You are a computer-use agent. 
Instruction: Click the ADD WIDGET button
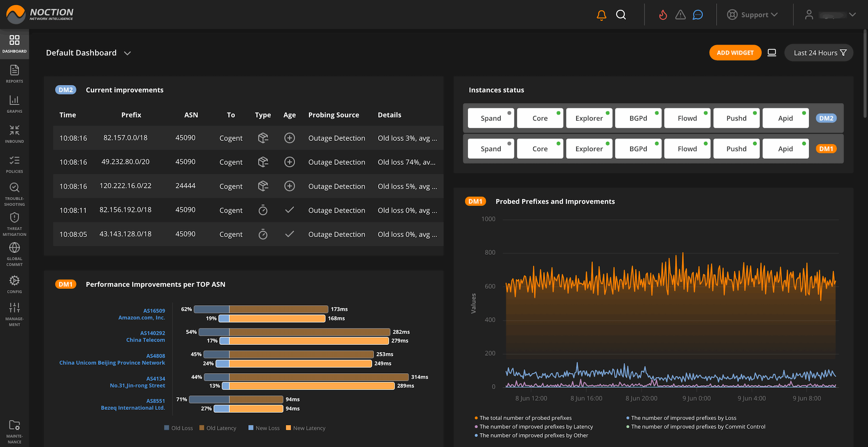click(x=735, y=53)
